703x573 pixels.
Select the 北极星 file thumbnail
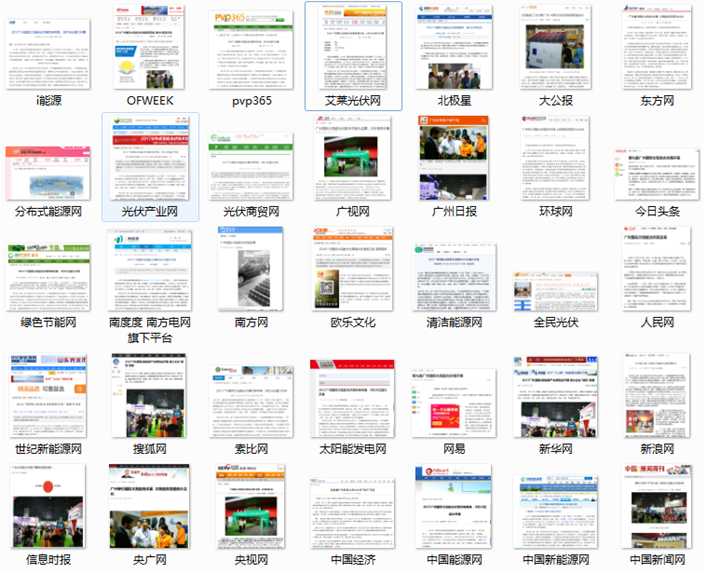(x=455, y=47)
